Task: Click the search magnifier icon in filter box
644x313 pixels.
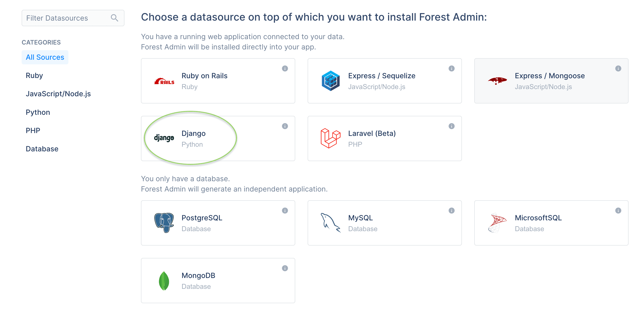Action: [x=114, y=18]
